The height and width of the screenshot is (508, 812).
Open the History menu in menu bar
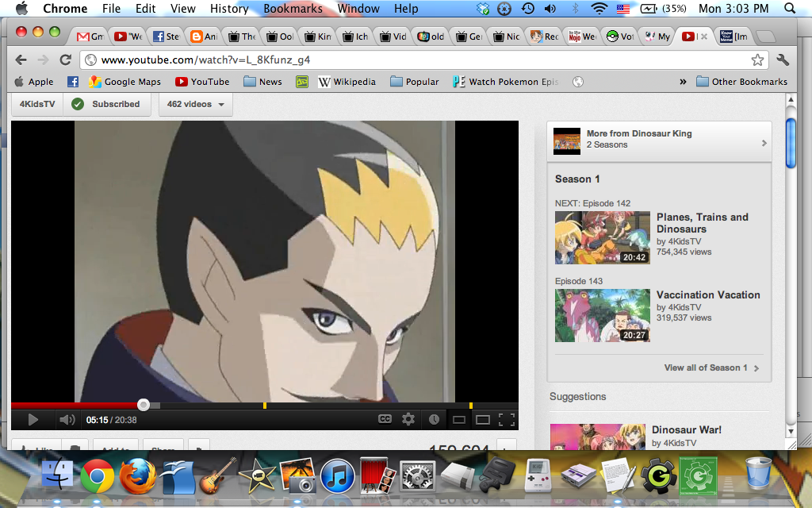click(x=229, y=8)
